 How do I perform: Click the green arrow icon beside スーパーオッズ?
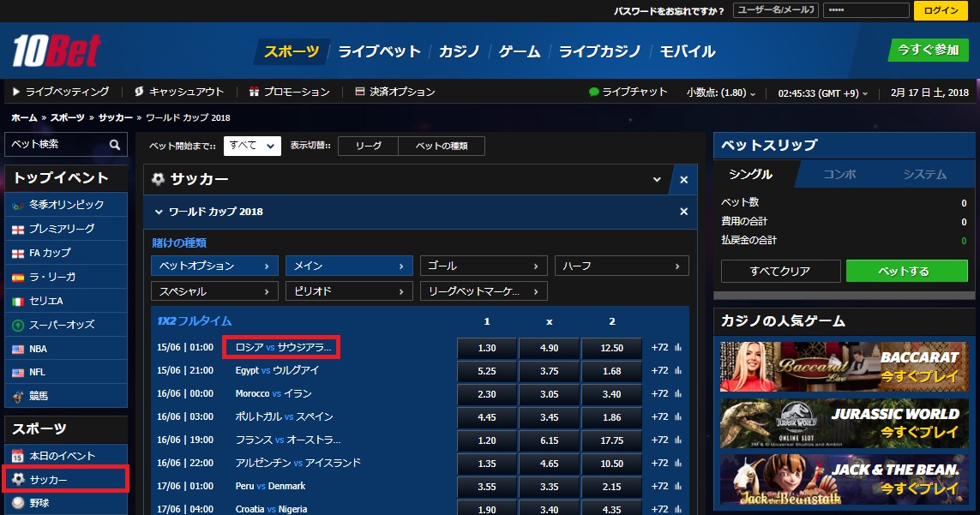[x=18, y=325]
